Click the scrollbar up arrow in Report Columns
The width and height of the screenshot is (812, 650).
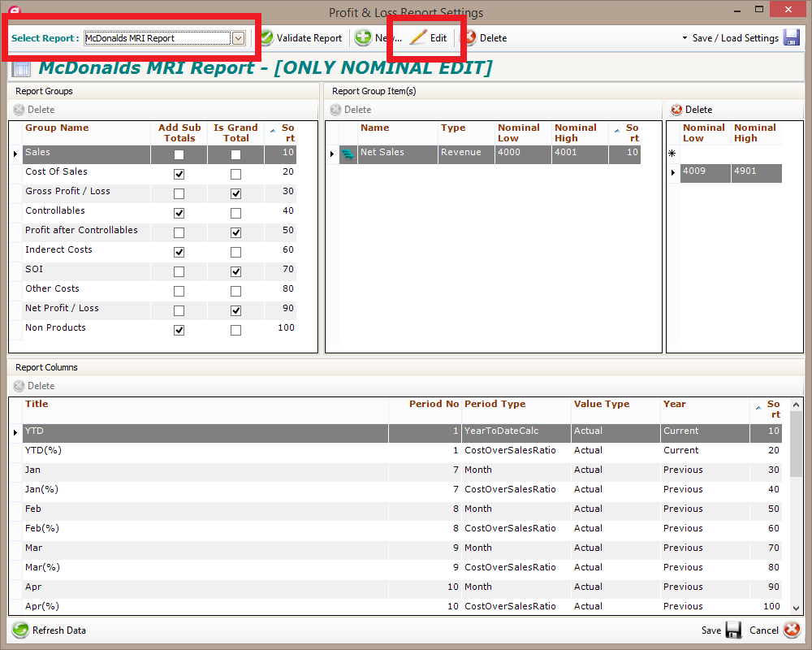796,405
